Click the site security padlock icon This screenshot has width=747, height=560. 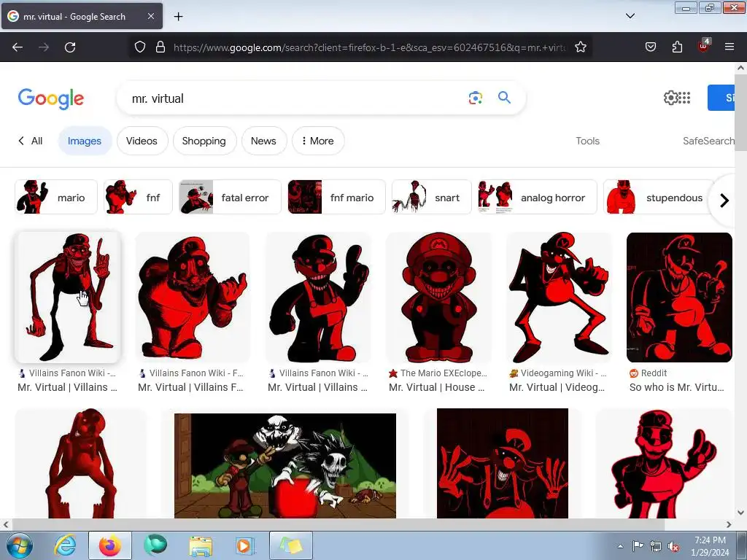[x=160, y=47]
